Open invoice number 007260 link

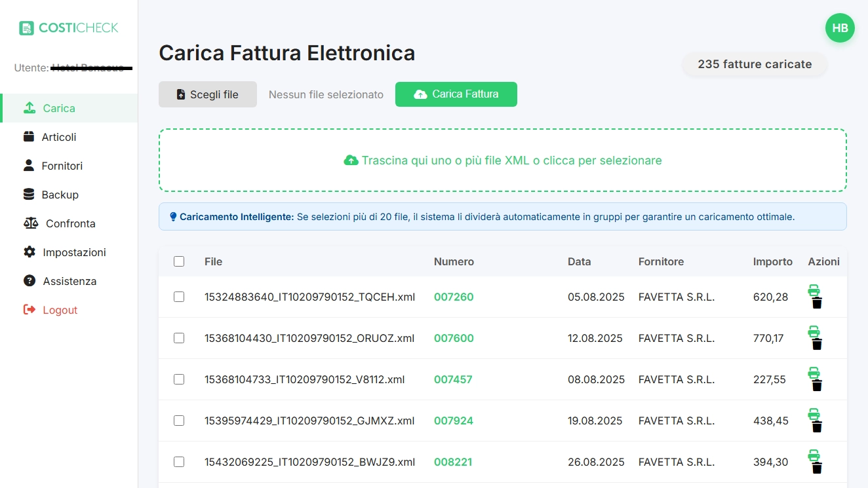454,297
